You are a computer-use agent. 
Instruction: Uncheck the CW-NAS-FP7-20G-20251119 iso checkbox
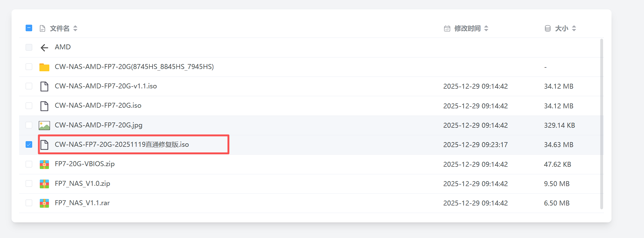tap(29, 145)
